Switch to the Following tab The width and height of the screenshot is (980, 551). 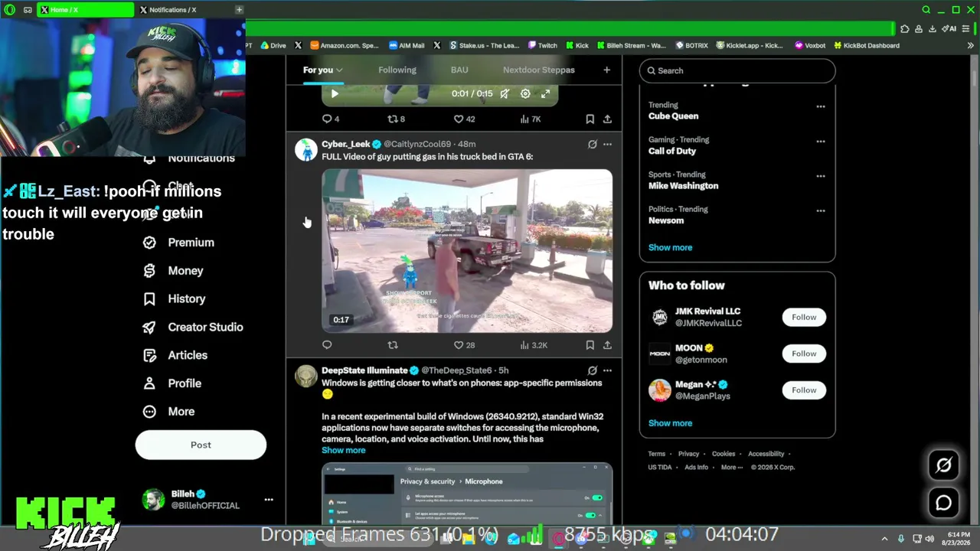397,70
